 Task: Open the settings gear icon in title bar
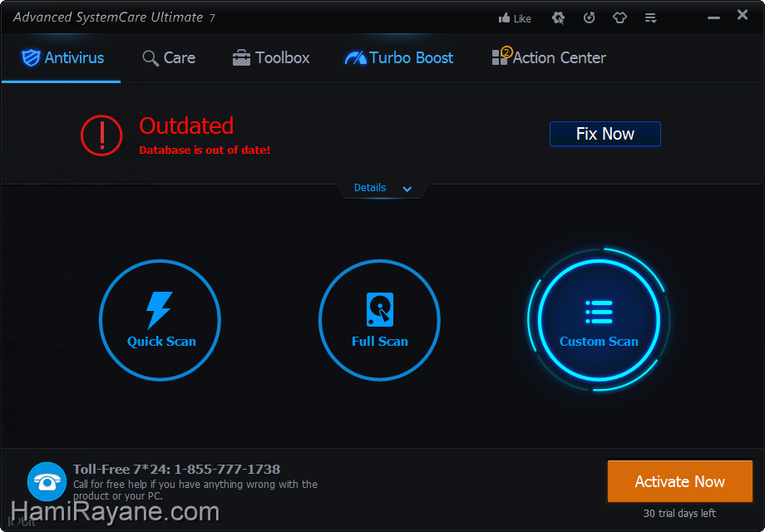coord(558,18)
